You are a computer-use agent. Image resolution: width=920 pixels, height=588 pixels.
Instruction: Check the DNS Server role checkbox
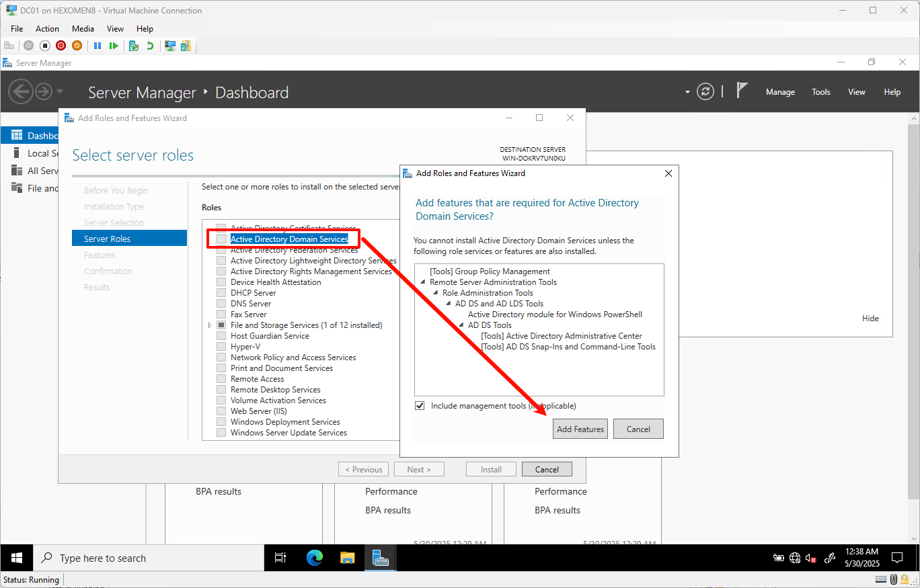click(x=221, y=304)
